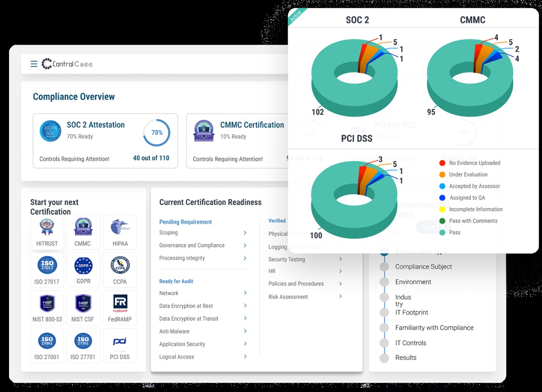The width and height of the screenshot is (542, 392).
Task: Select the Compliance Subject step
Action: click(424, 266)
